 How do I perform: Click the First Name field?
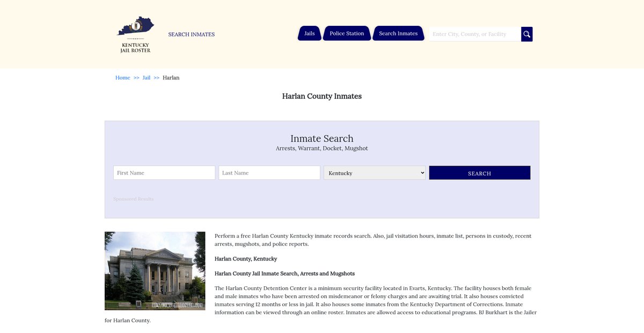164,172
